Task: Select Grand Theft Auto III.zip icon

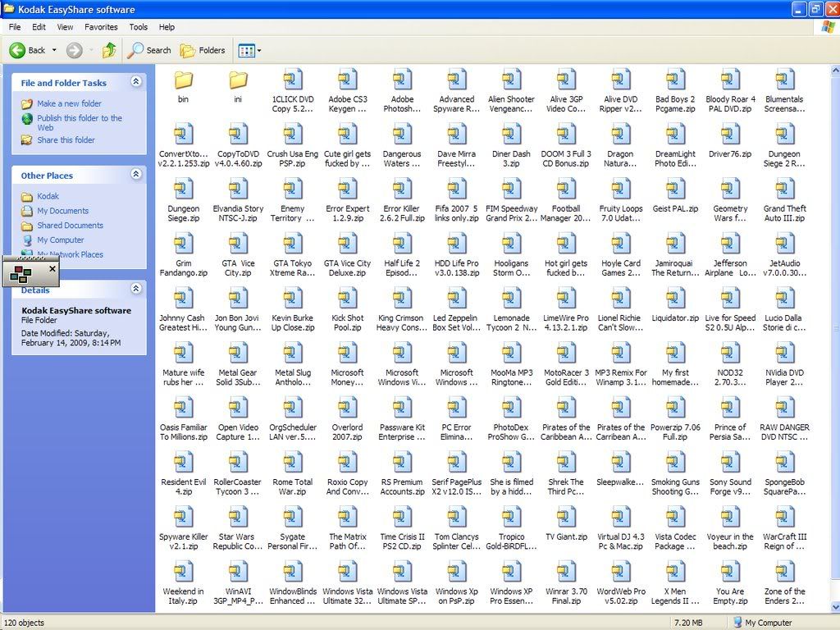Action: pyautogui.click(x=784, y=189)
